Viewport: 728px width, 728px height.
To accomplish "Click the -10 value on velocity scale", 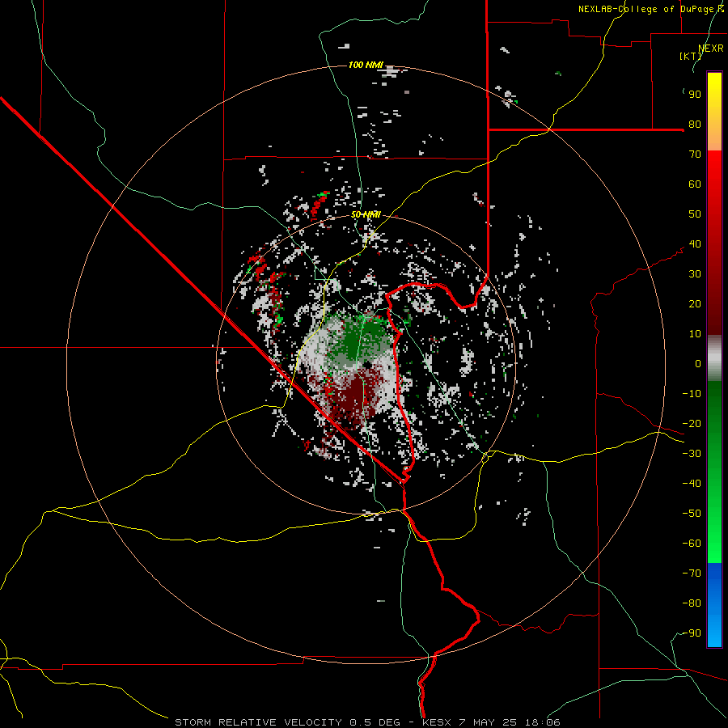I will pyautogui.click(x=692, y=394).
